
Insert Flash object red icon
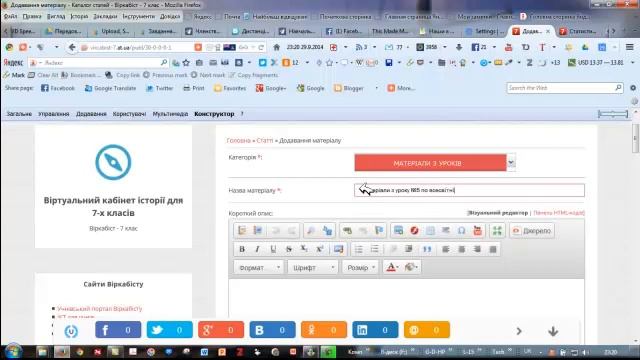(x=414, y=231)
